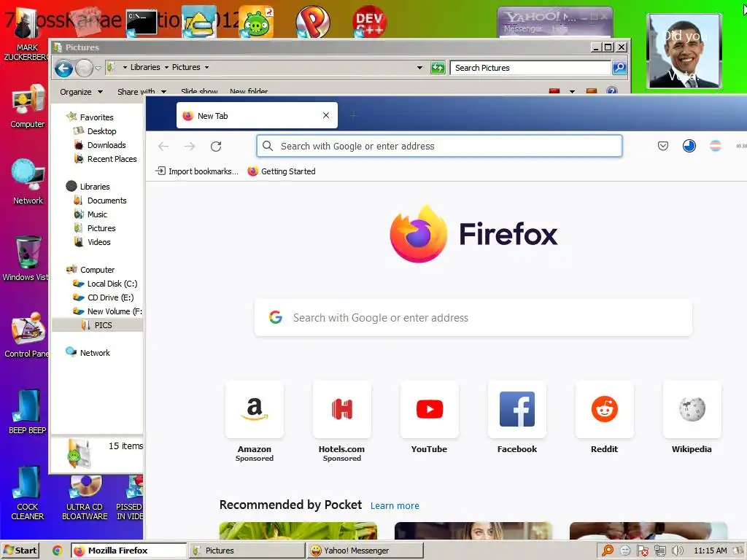The width and height of the screenshot is (747, 560).
Task: Click the Firefox reload page icon
Action: coord(216,146)
